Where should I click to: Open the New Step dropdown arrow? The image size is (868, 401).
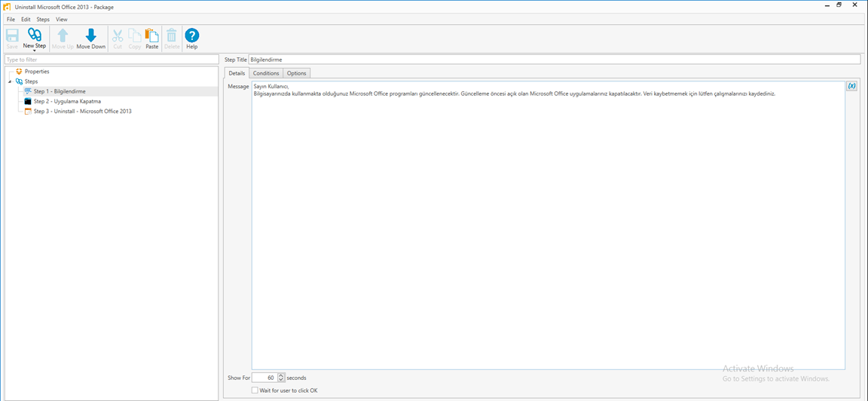click(x=35, y=51)
